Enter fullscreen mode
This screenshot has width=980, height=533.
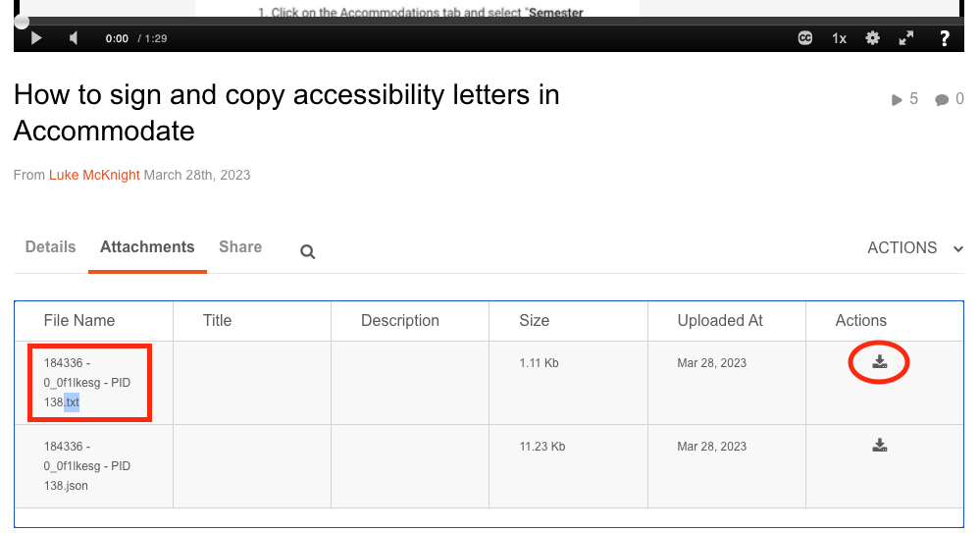(x=906, y=38)
